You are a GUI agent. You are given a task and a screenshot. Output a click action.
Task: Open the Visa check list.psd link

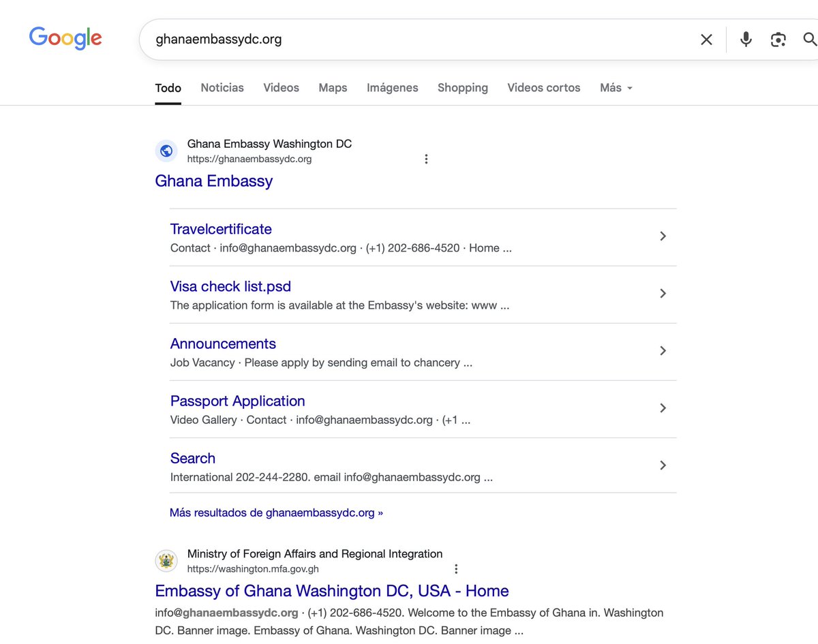[x=230, y=286]
